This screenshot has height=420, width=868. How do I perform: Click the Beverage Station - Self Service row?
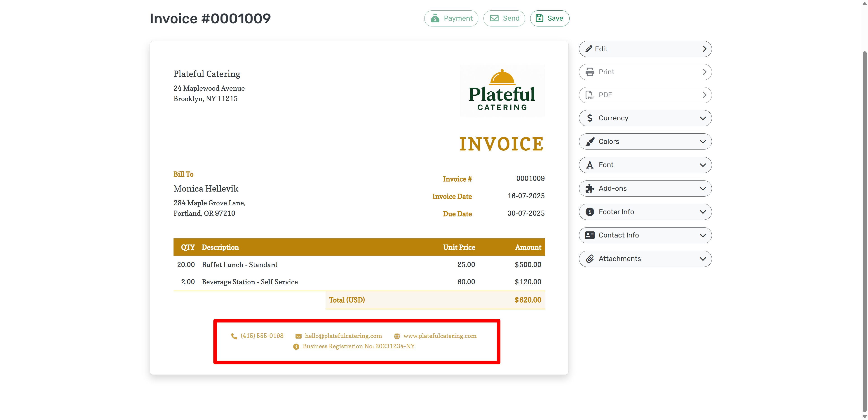[359, 282]
